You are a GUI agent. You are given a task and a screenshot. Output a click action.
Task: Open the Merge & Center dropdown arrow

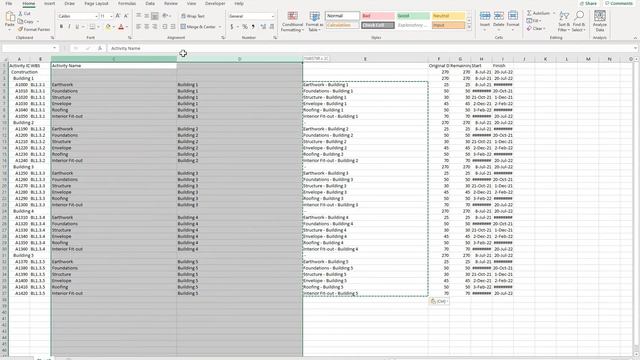(x=220, y=27)
